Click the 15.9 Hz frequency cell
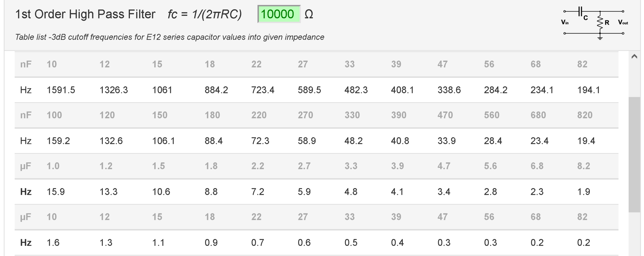644x256 pixels. [x=56, y=192]
